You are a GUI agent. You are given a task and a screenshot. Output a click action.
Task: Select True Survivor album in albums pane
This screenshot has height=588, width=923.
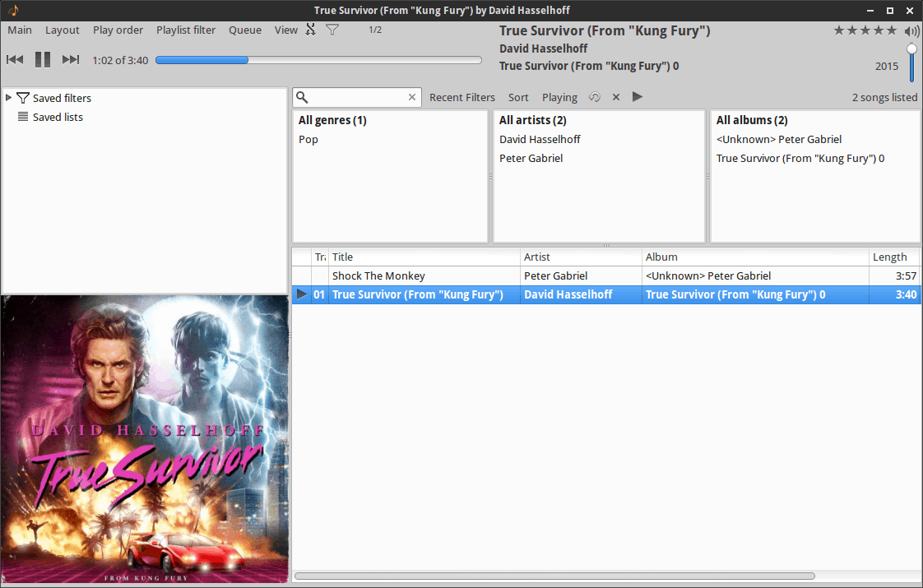pos(800,159)
